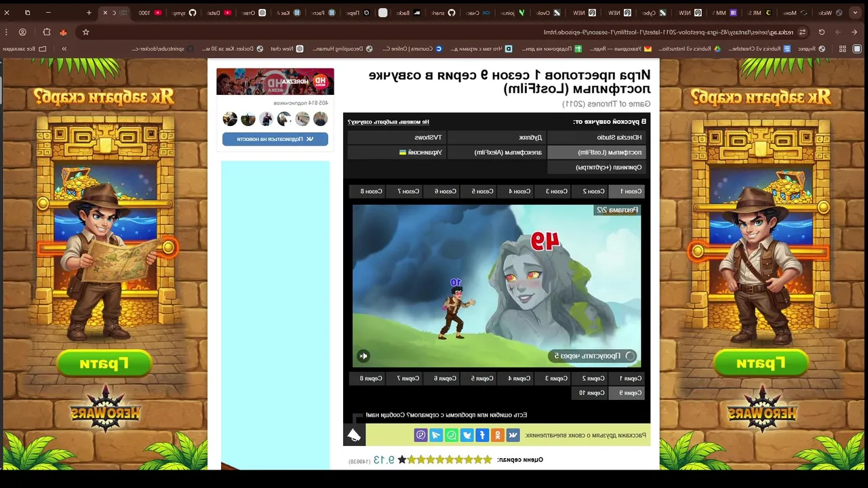Share via the Facebook icon
868x488 pixels.
482,435
